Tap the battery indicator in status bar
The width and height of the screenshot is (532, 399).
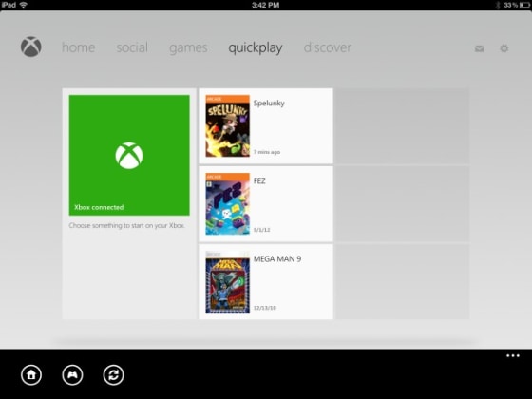[524, 5]
